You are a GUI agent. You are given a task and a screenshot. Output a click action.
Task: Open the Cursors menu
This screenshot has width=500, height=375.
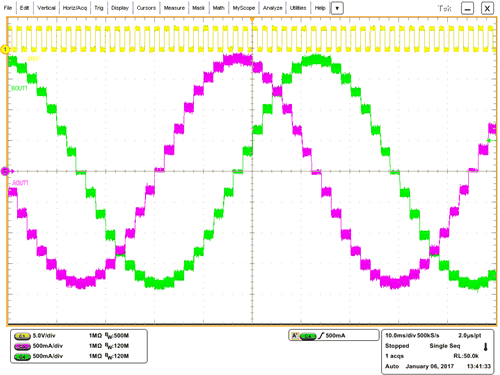(146, 8)
